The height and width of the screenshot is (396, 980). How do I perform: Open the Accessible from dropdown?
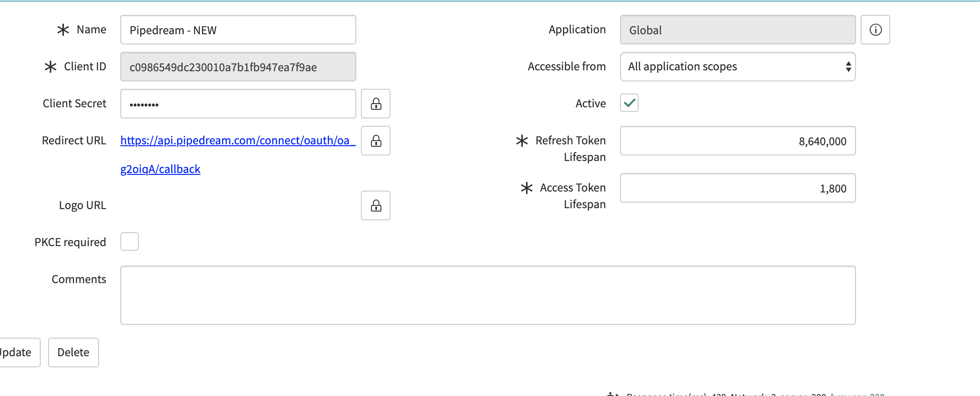[738, 67]
